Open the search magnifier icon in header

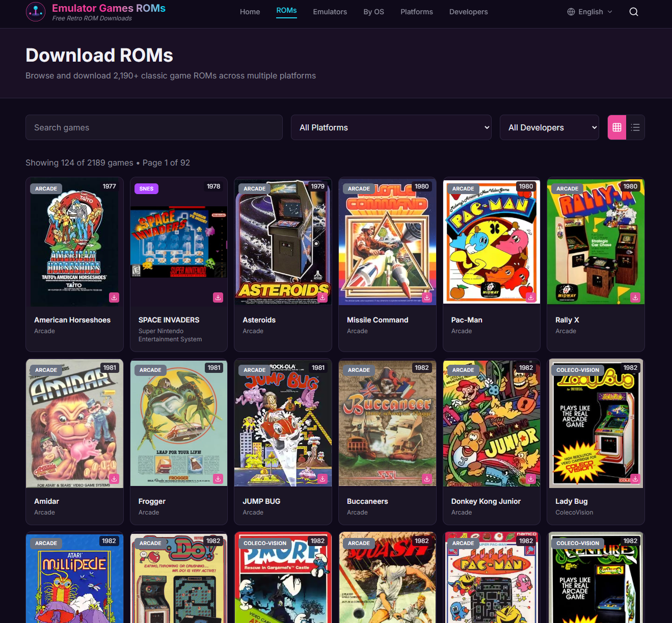click(634, 12)
